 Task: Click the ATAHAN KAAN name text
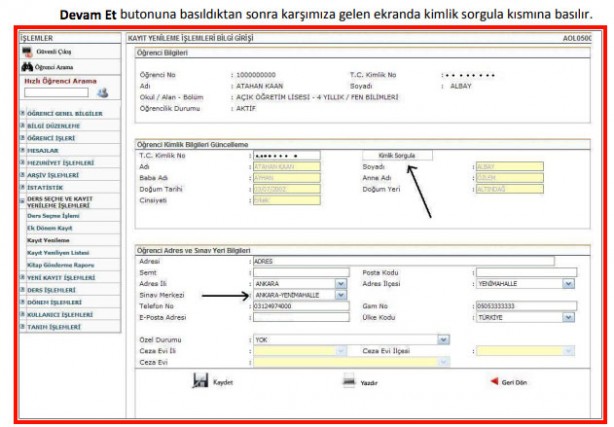[x=259, y=86]
